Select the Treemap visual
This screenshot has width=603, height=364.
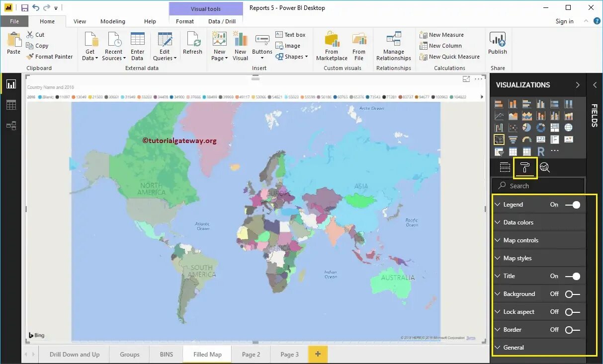click(555, 128)
